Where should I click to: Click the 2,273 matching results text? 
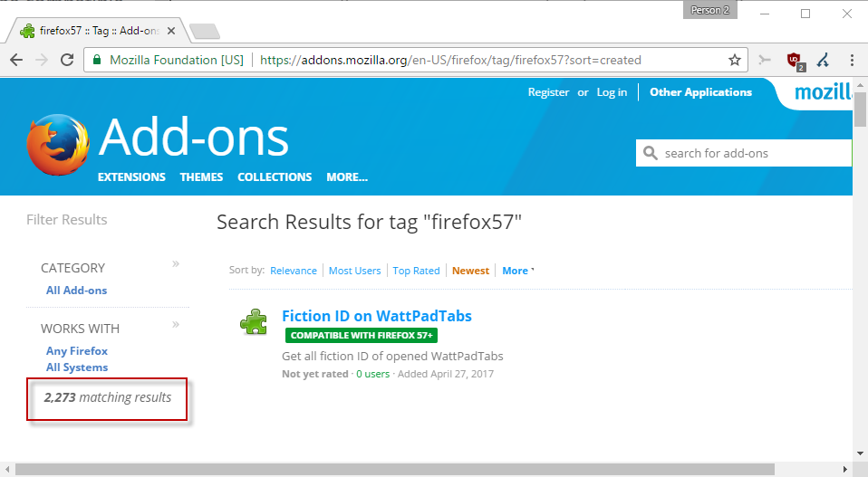click(x=108, y=397)
